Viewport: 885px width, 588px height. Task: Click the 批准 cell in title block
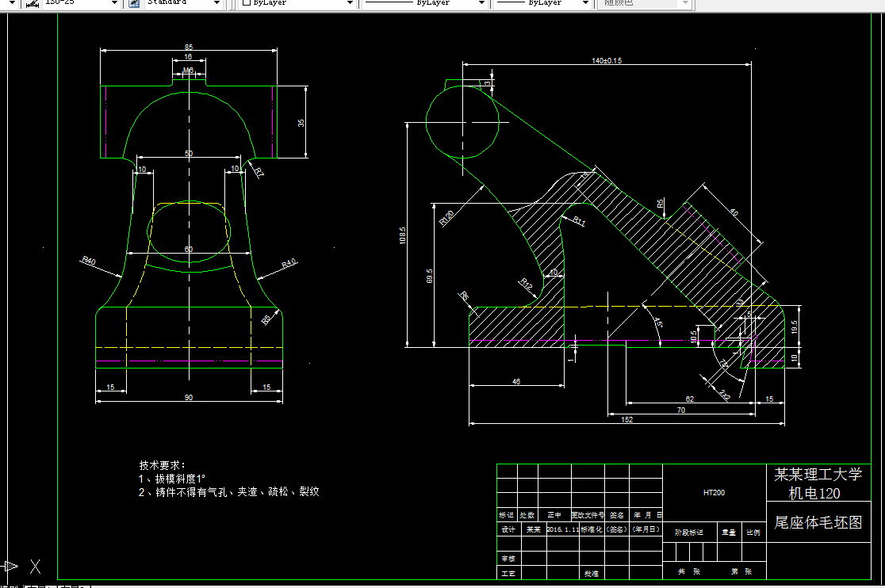(x=591, y=574)
